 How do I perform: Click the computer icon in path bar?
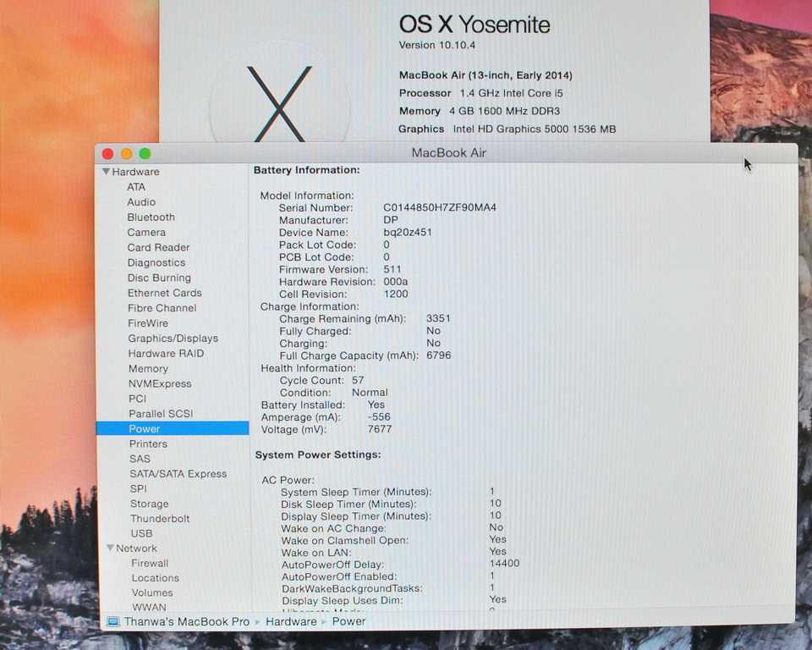coord(112,621)
